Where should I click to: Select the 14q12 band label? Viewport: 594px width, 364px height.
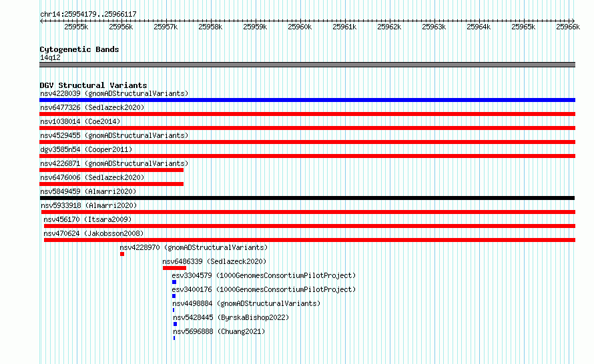[50, 57]
